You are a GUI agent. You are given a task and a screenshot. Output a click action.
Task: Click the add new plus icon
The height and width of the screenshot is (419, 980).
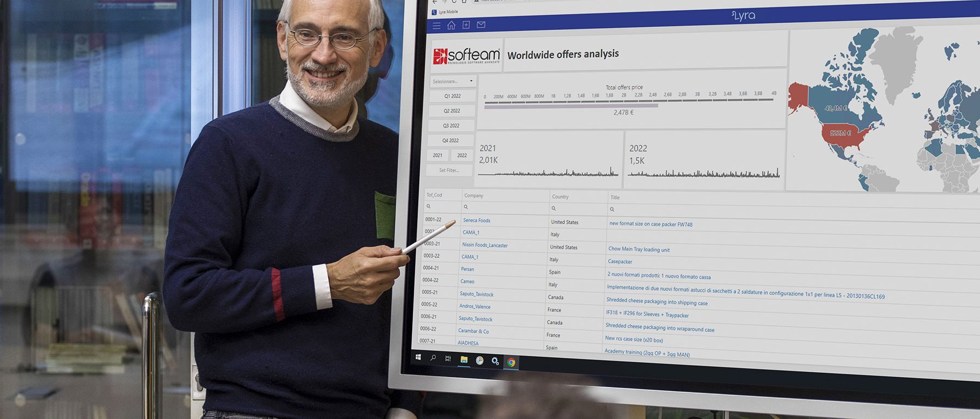click(466, 25)
